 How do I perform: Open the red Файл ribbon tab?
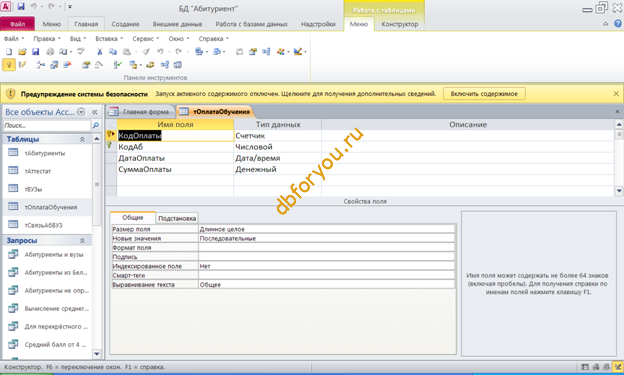pyautogui.click(x=18, y=24)
